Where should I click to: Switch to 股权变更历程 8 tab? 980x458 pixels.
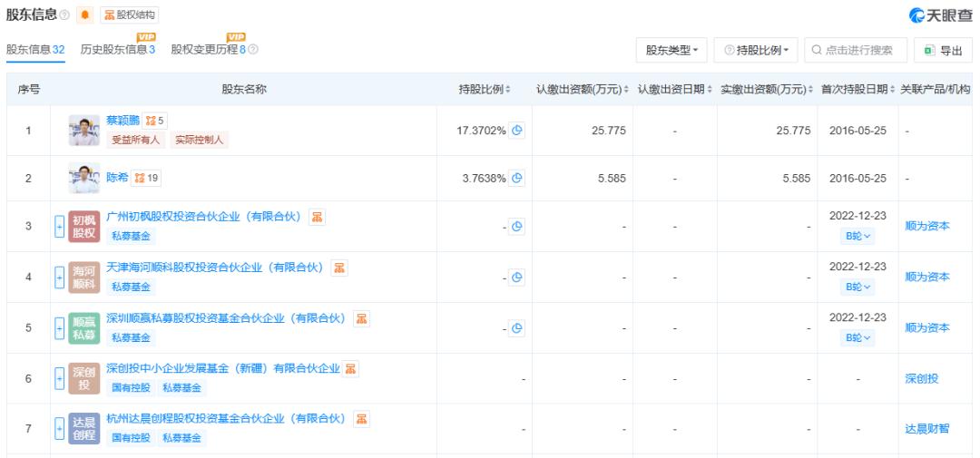click(x=209, y=50)
